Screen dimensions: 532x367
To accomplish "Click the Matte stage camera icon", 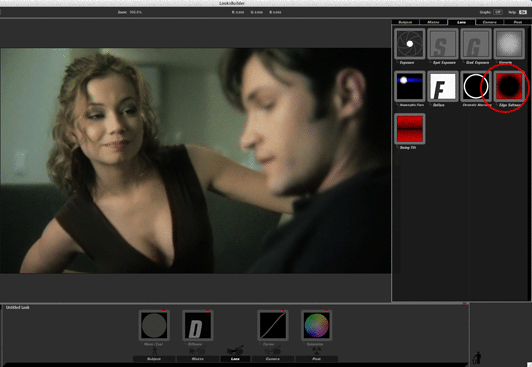I will tap(197, 350).
